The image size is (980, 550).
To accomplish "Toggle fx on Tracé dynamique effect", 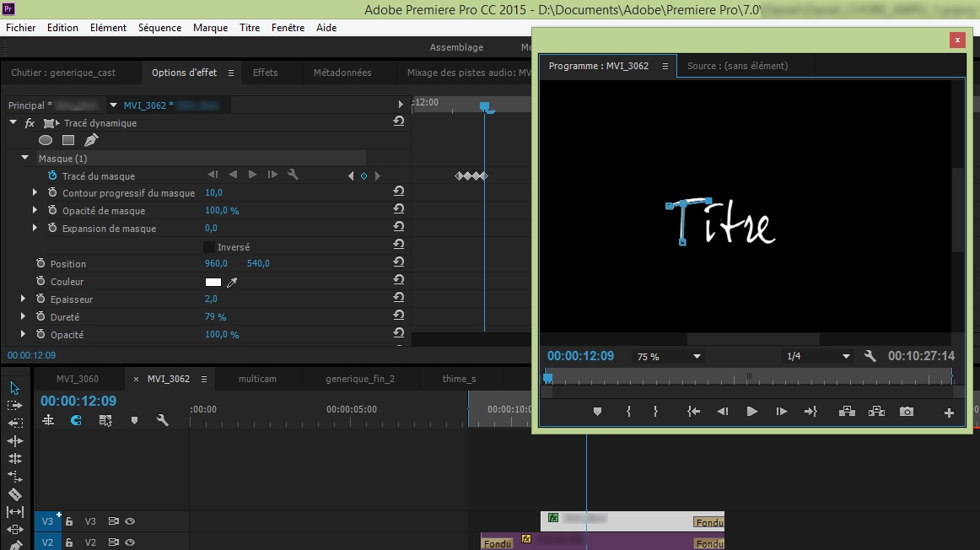I will (x=30, y=123).
